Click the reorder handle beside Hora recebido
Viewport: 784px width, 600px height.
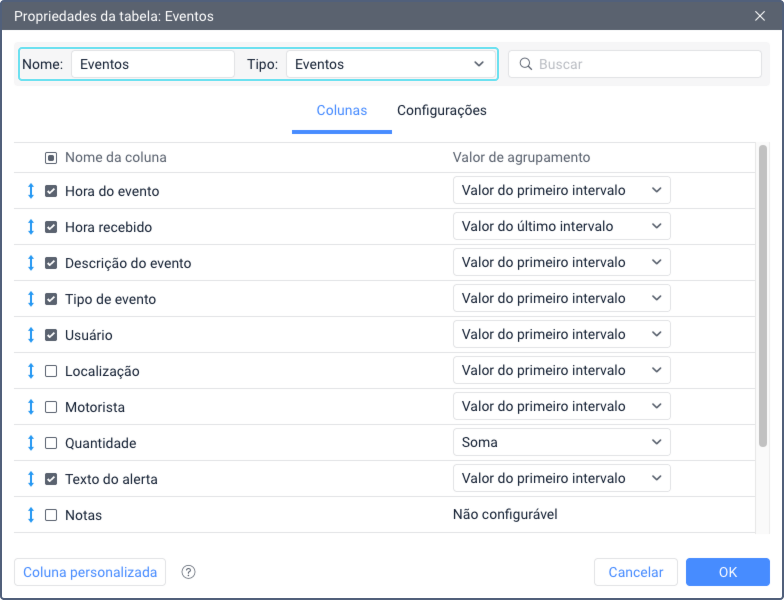[x=31, y=227]
